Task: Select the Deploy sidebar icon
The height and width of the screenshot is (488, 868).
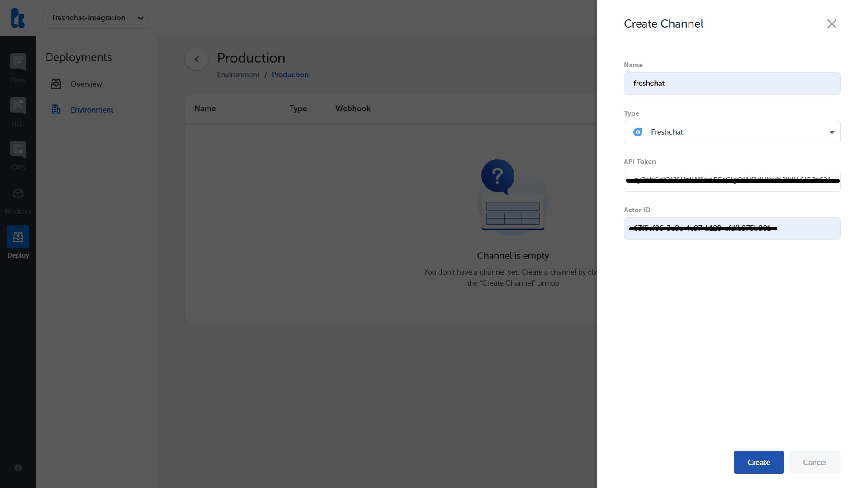Action: point(18,237)
